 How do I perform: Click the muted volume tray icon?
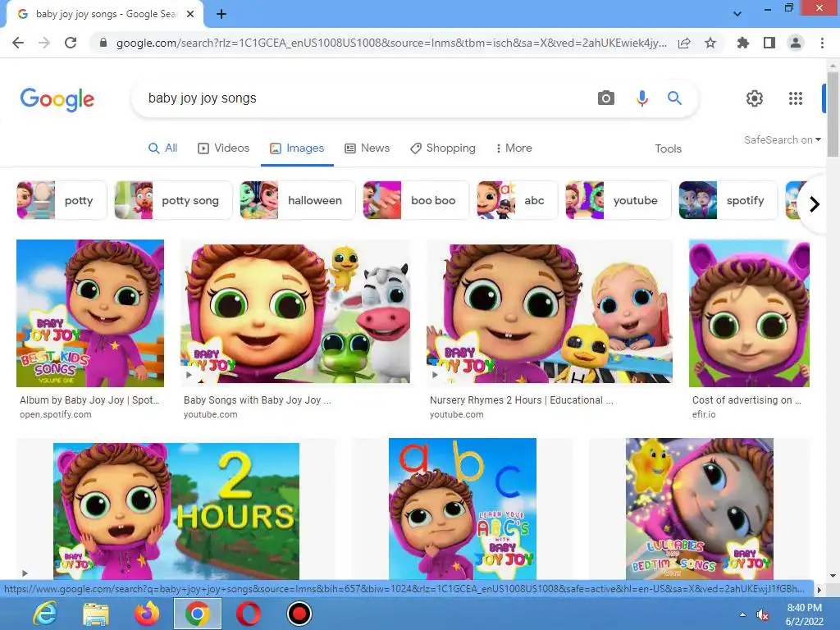coord(762,615)
